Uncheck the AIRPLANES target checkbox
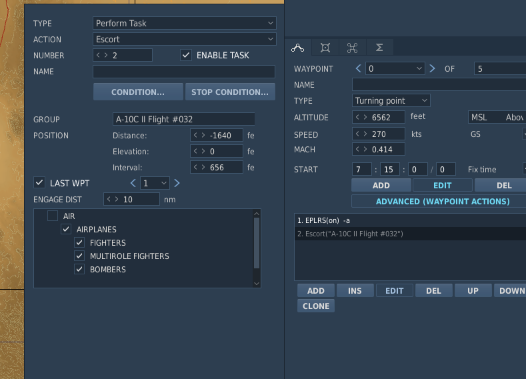The width and height of the screenshot is (526, 379). coord(66,229)
